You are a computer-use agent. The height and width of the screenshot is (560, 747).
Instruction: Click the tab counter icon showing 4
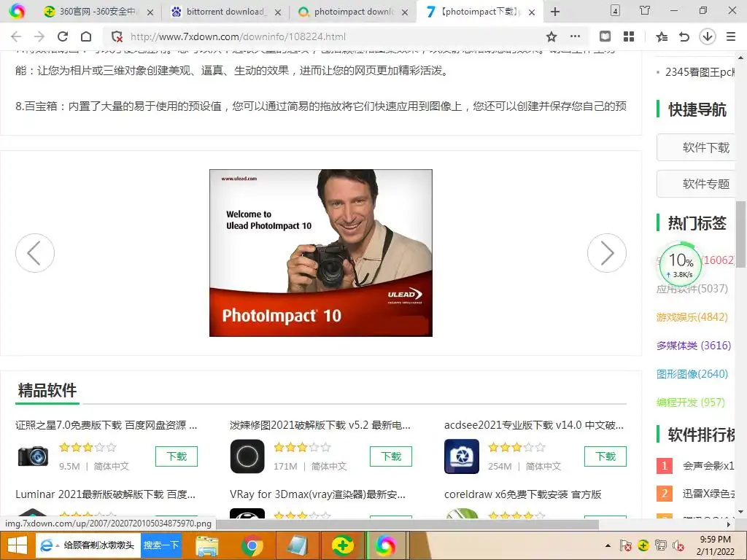pyautogui.click(x=616, y=10)
